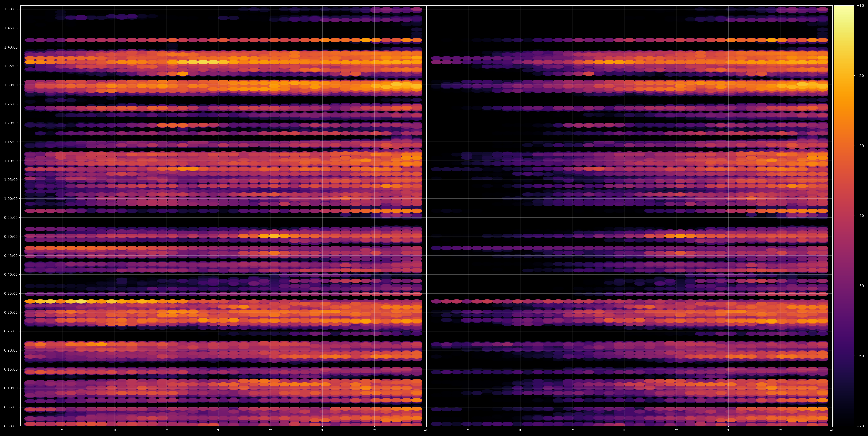The width and height of the screenshot is (868, 436).
Task: Choose the 1:15:00 time tick label
Action: point(11,142)
